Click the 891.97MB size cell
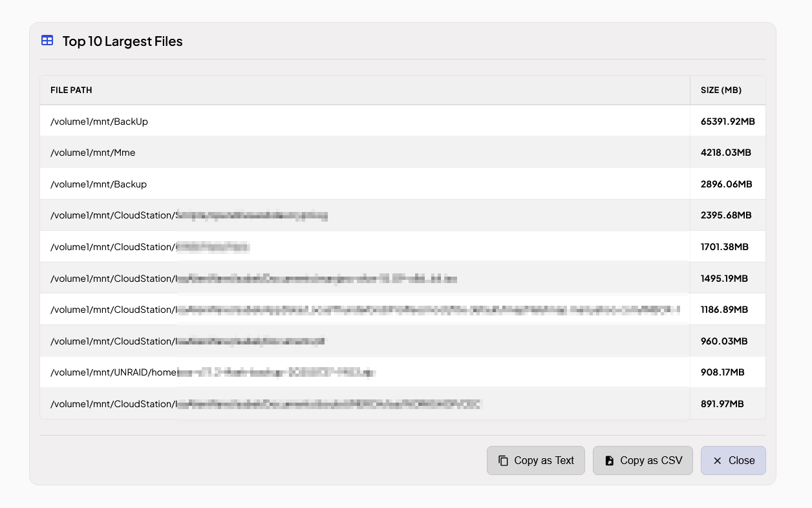Image resolution: width=812 pixels, height=508 pixels. click(x=728, y=403)
